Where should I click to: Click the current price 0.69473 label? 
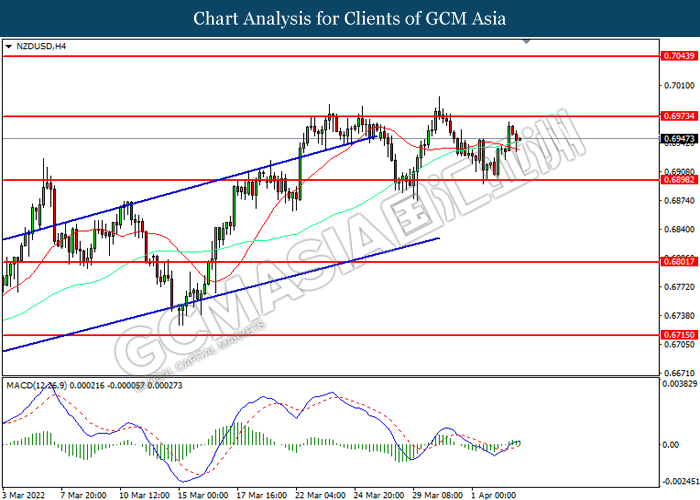[679, 138]
